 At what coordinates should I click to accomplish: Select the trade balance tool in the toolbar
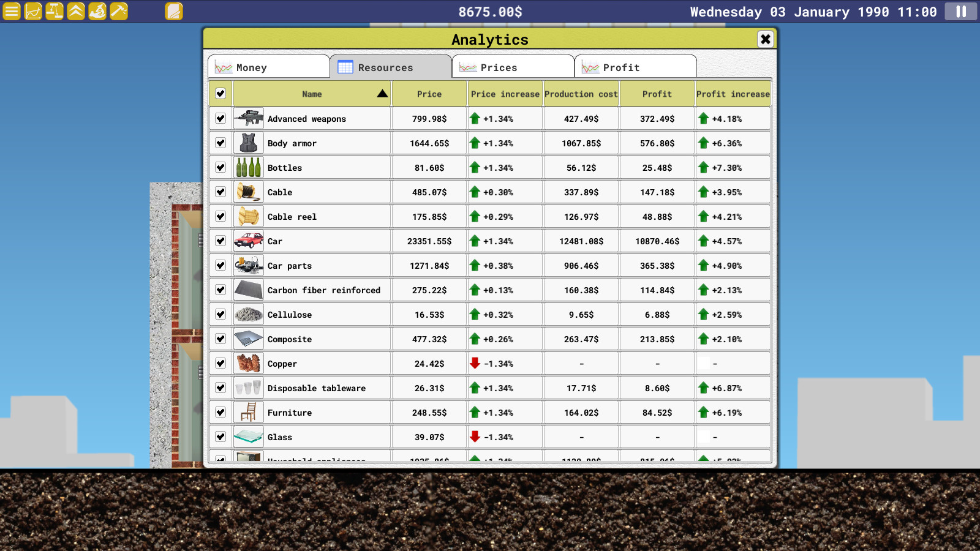click(53, 10)
